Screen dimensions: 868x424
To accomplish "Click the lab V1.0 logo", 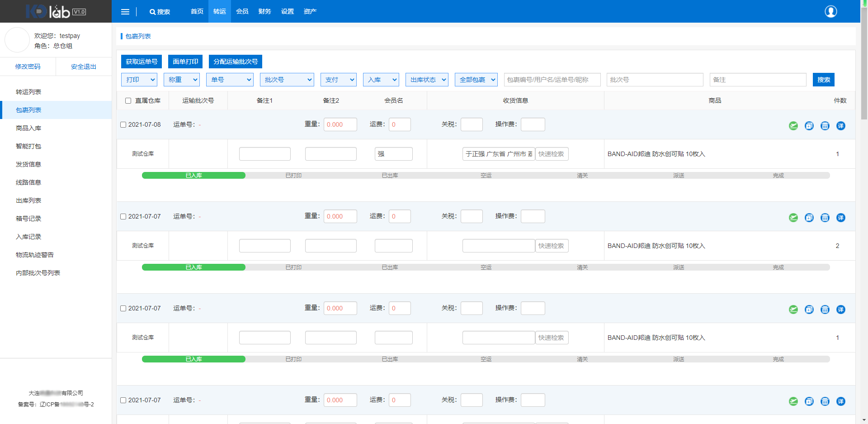I will click(56, 11).
